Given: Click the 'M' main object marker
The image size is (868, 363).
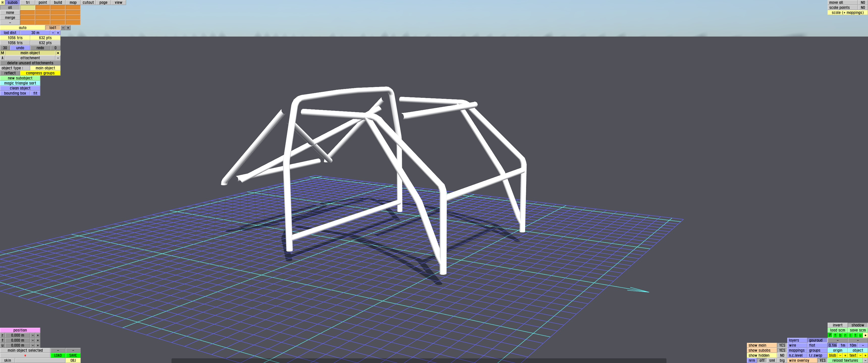Looking at the screenshot, I should (2, 53).
